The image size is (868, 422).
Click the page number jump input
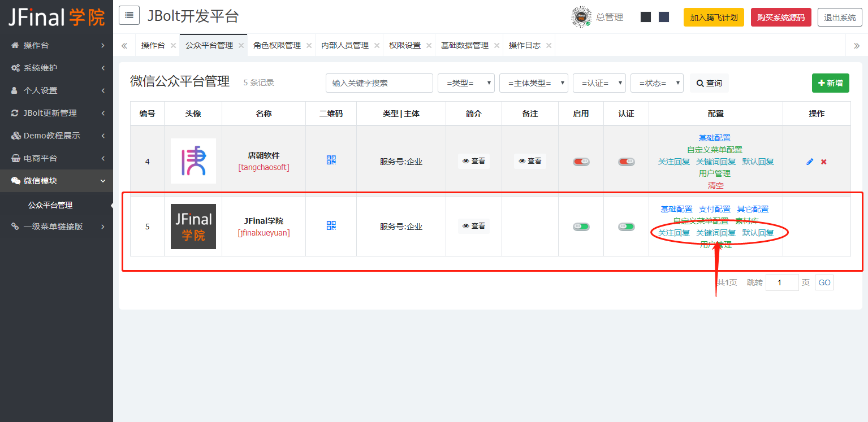(782, 282)
